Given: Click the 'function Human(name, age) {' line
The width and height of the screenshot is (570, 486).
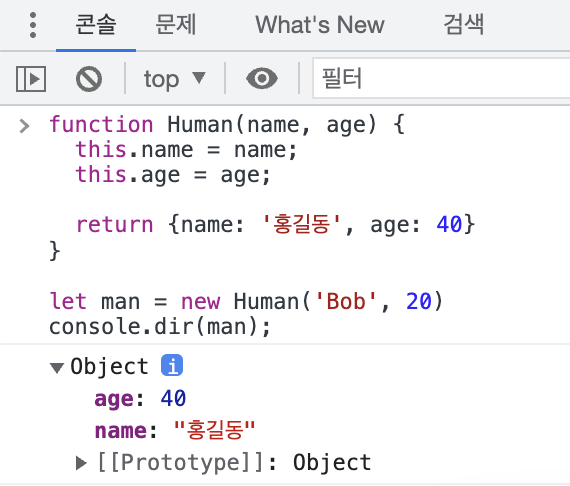Looking at the screenshot, I should (x=227, y=125).
